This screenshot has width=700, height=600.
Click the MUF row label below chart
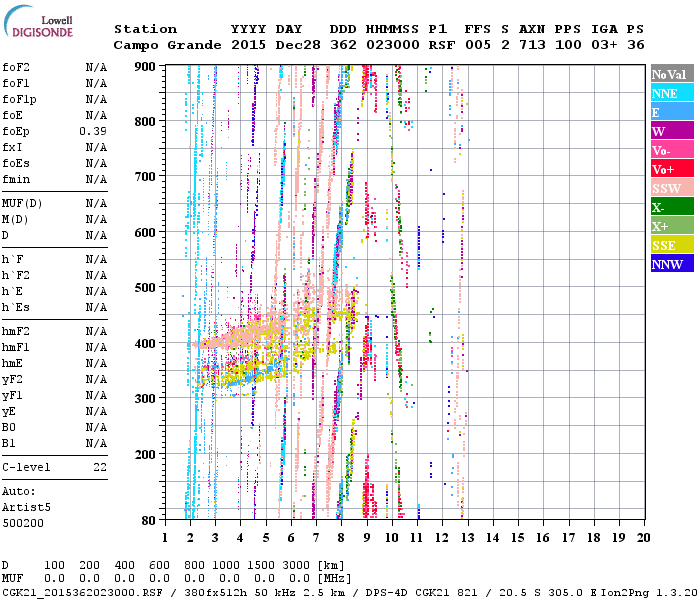point(12,579)
